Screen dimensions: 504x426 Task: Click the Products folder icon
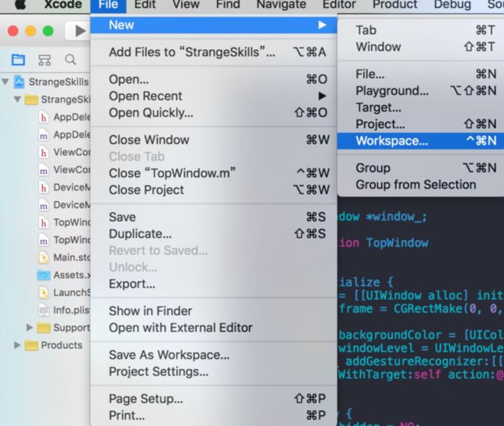click(x=31, y=345)
